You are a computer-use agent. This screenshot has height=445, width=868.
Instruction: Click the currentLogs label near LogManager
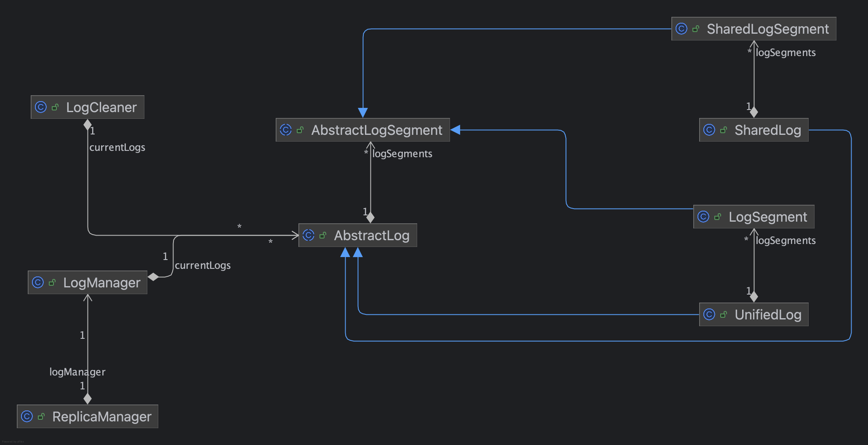(202, 265)
